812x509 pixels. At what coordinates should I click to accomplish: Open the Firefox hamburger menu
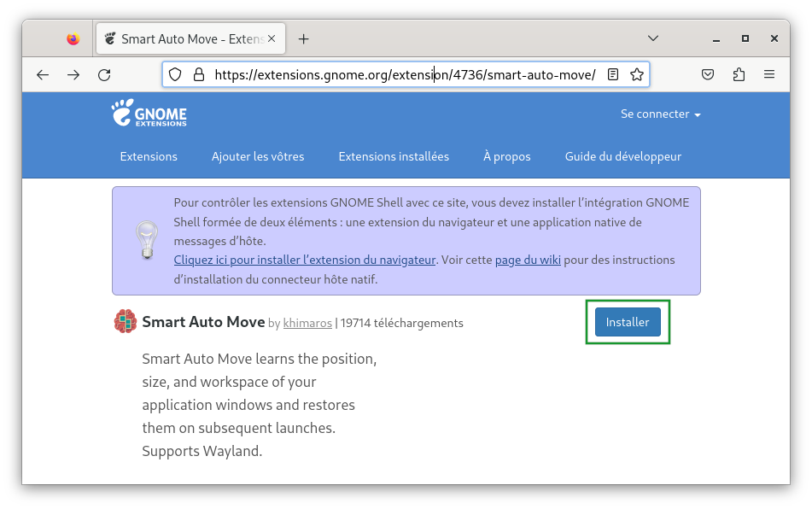pyautogui.click(x=769, y=74)
